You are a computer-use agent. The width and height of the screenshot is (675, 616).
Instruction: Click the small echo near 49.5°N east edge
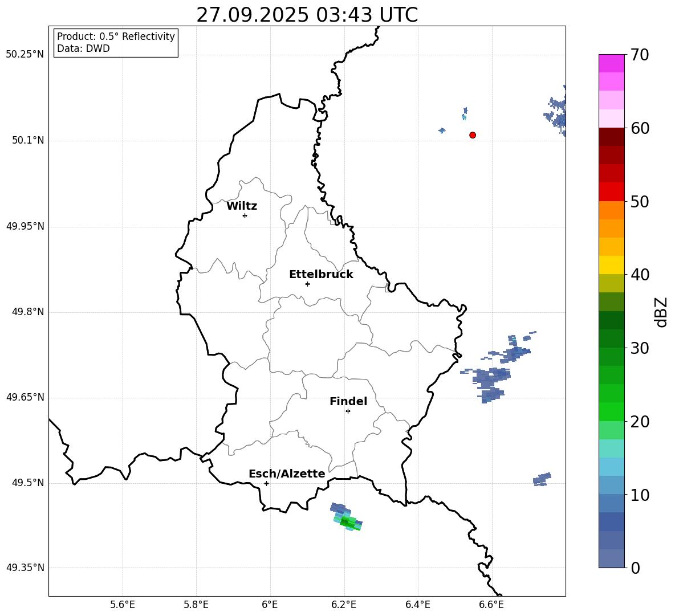[542, 479]
